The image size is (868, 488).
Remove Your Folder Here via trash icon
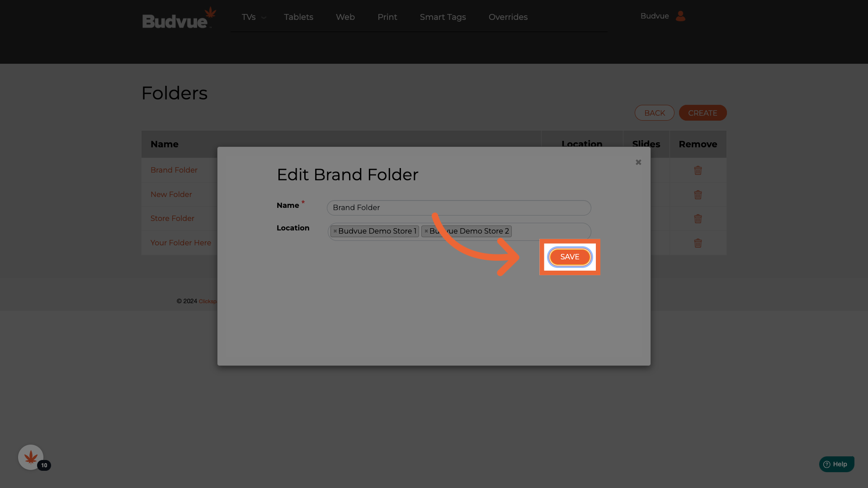pos(698,243)
